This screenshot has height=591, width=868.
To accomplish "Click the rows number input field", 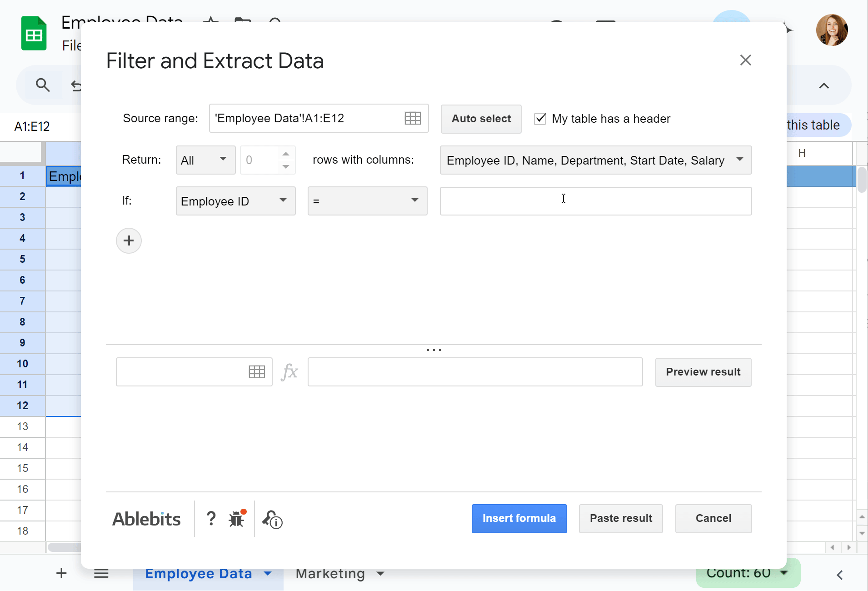I will click(260, 160).
